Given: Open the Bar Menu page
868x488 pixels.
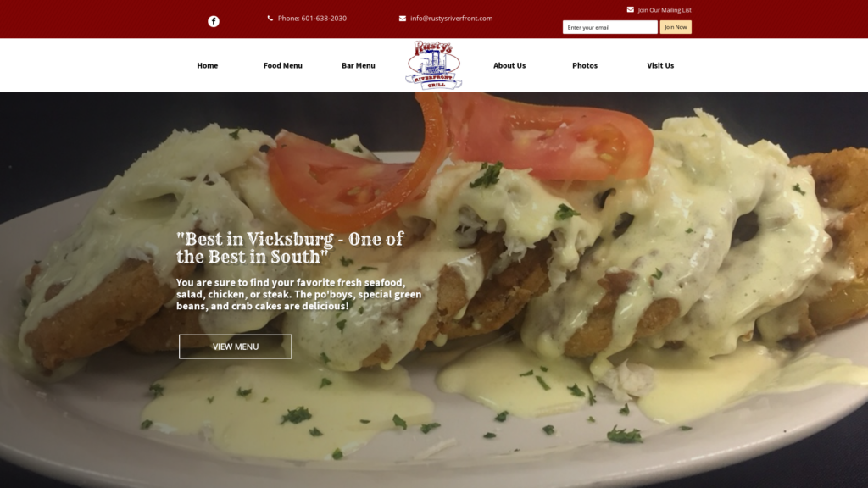Looking at the screenshot, I should (x=359, y=65).
